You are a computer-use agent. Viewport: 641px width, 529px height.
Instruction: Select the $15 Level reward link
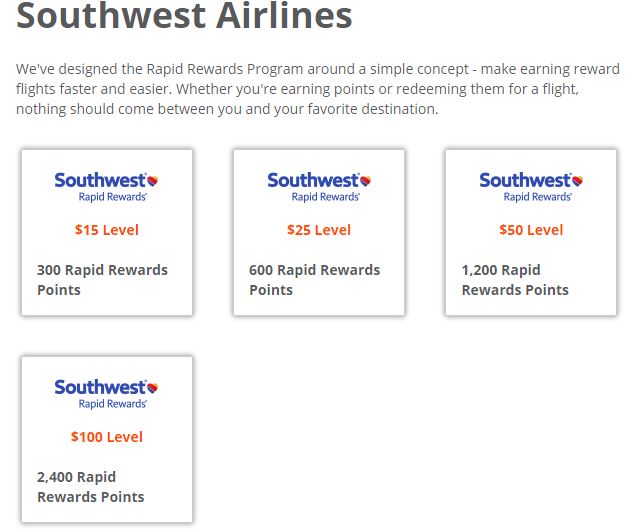coord(107,230)
